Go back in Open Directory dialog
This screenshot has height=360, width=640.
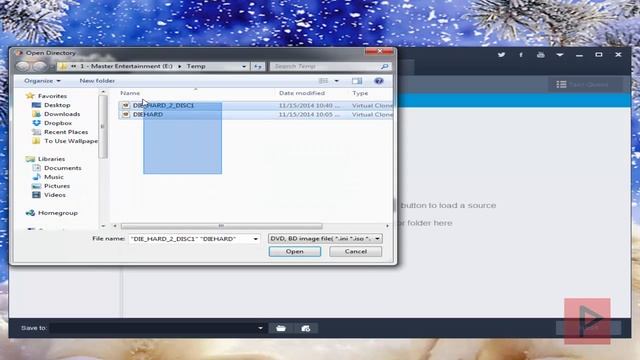coord(24,66)
